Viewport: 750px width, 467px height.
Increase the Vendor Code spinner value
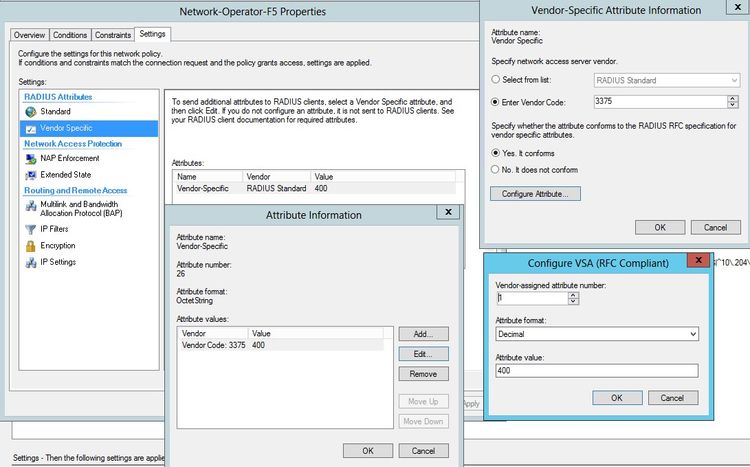coord(732,99)
